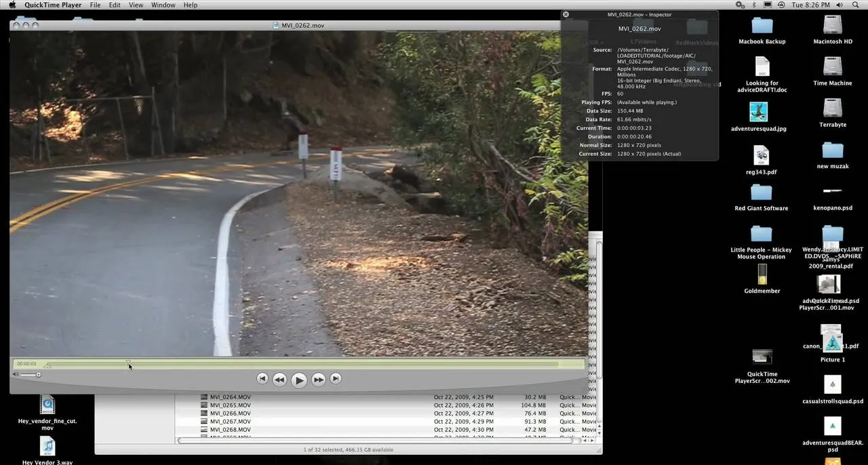Open the QuickTime Player menu
This screenshot has height=465, width=868.
click(53, 5)
